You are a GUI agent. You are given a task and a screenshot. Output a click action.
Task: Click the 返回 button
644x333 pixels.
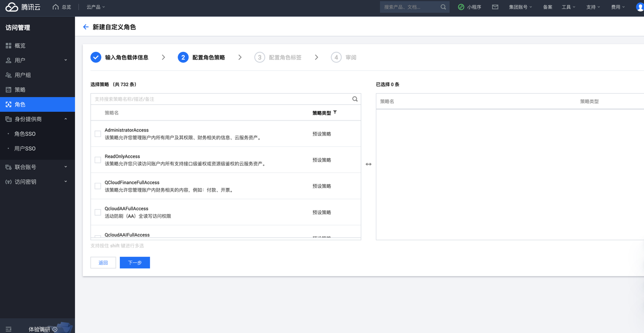pos(103,262)
